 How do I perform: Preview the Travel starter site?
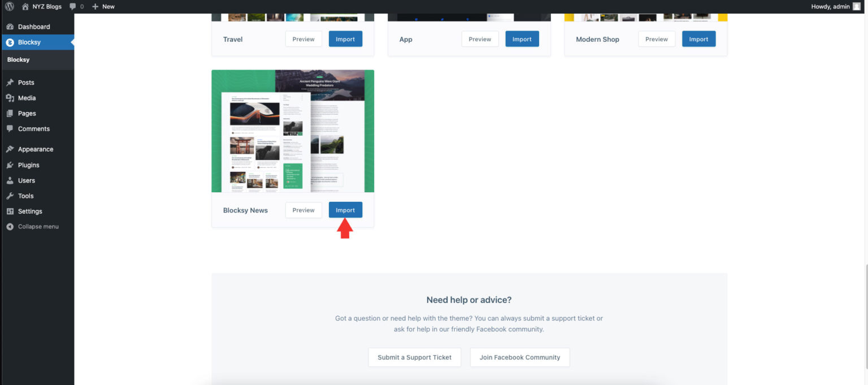pyautogui.click(x=303, y=38)
